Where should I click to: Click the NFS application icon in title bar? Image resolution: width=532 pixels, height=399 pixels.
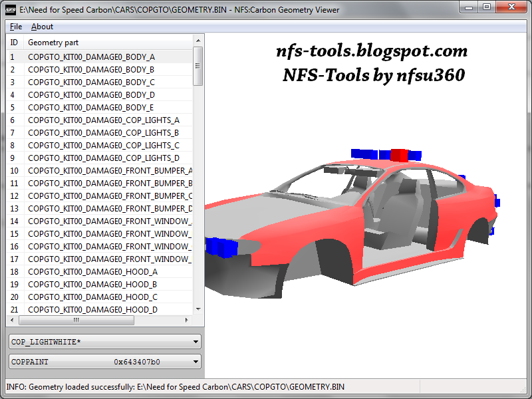(11, 10)
